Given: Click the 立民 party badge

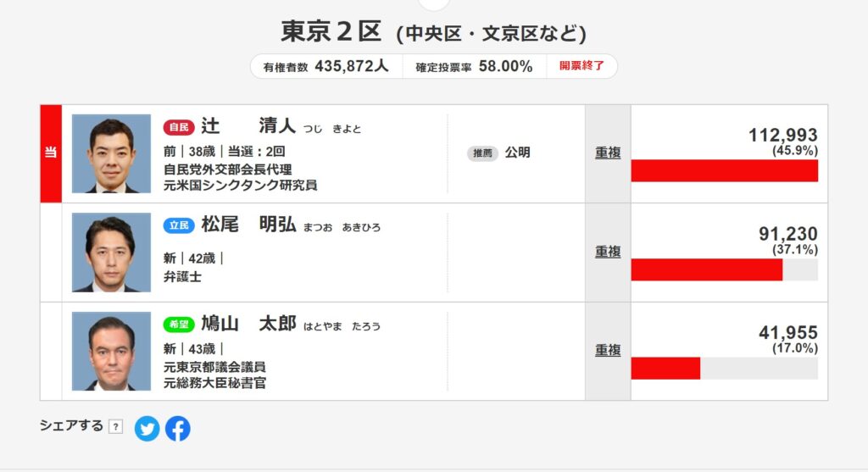Looking at the screenshot, I should pyautogui.click(x=179, y=225).
